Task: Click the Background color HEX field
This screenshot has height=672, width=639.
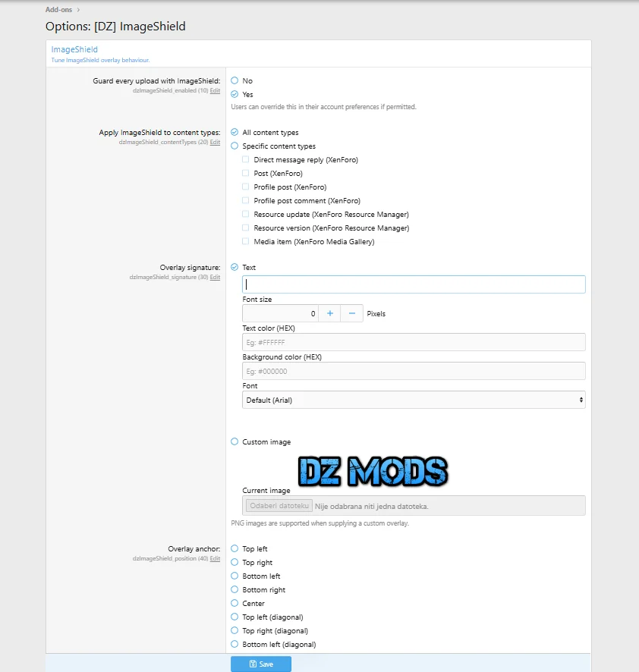Action: click(x=414, y=371)
